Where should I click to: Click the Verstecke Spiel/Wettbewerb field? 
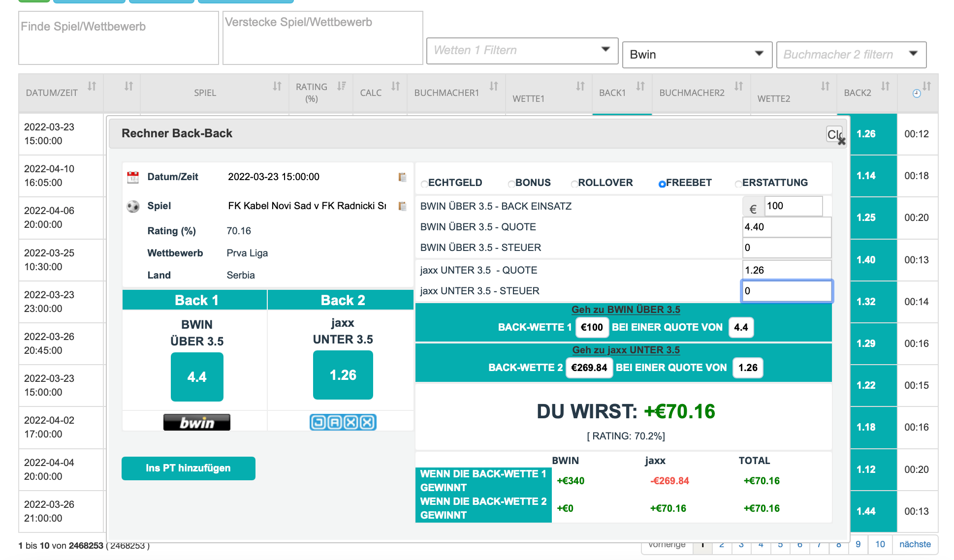click(323, 38)
